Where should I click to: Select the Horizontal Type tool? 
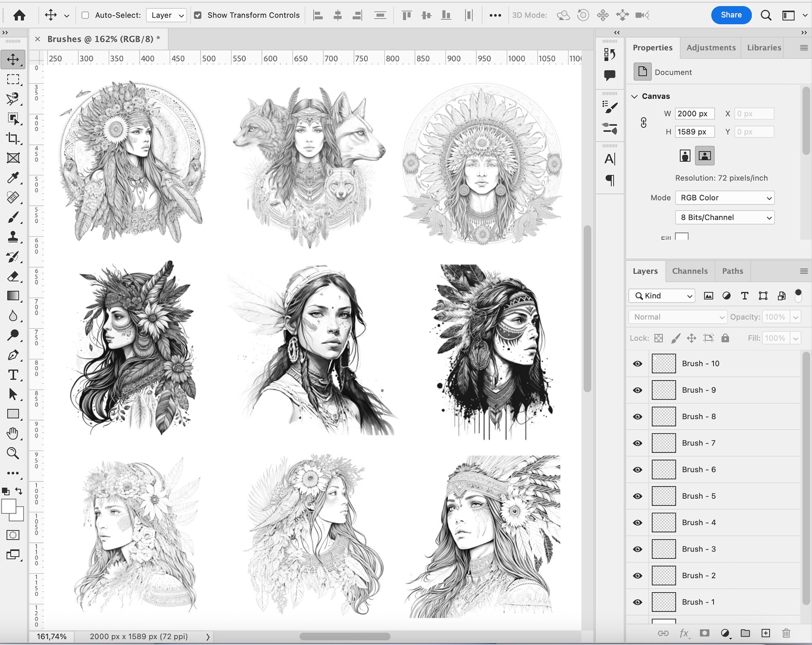pyautogui.click(x=13, y=375)
